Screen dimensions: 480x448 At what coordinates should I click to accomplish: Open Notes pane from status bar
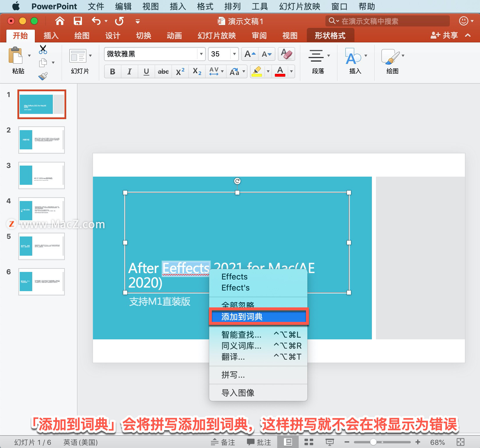pos(223,442)
